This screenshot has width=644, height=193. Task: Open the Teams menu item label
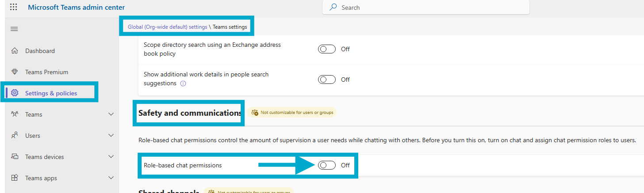coord(34,114)
